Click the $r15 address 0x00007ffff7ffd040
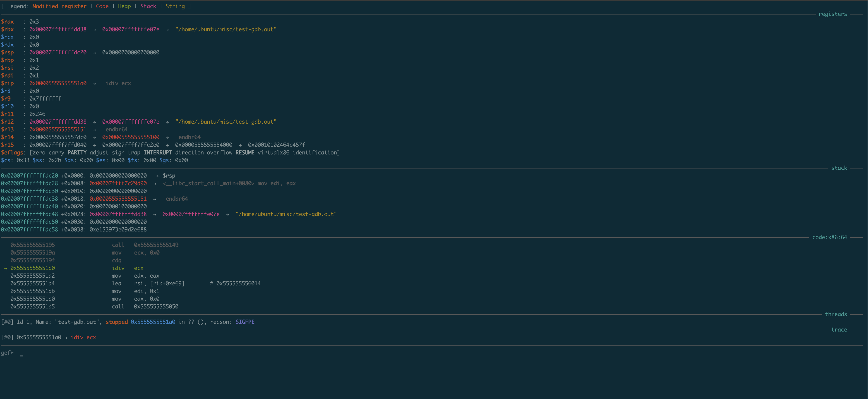Screen dimensions: 868x399 (x=58, y=145)
